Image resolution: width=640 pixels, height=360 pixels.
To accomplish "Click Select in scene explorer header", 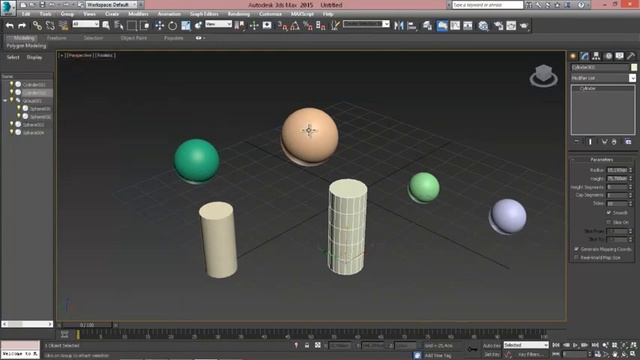I will [x=13, y=57].
